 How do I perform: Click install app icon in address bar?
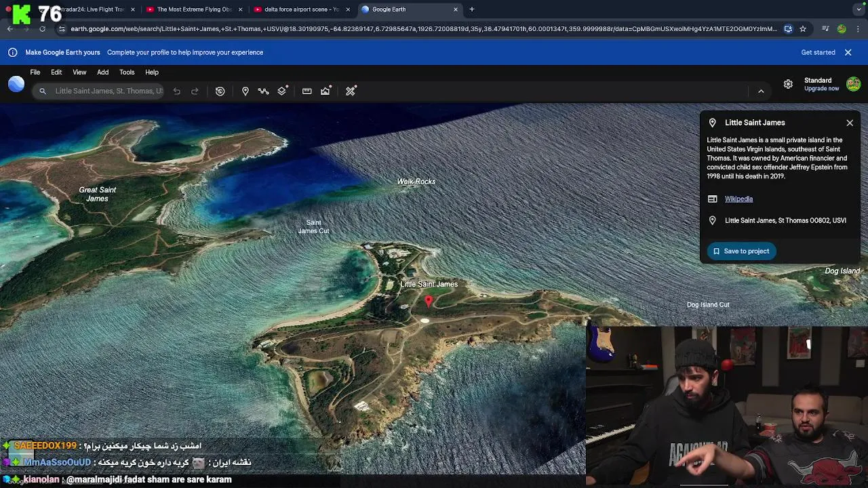point(788,29)
